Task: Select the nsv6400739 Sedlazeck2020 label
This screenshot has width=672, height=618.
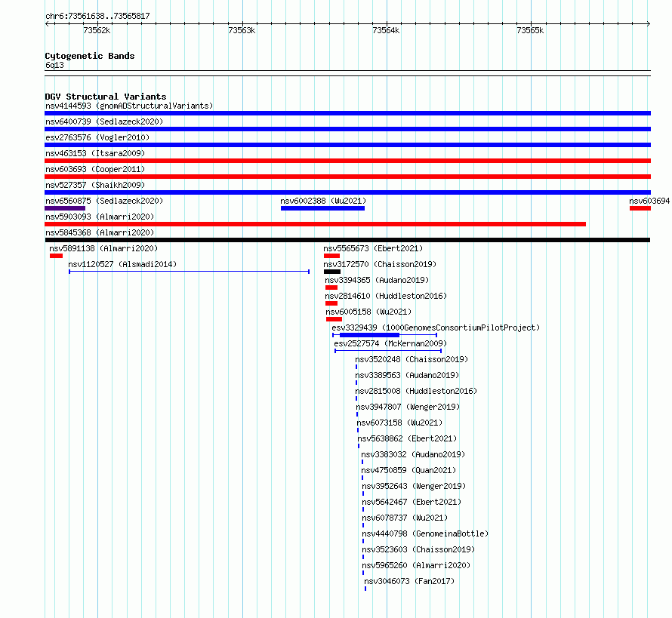Action: [x=104, y=121]
